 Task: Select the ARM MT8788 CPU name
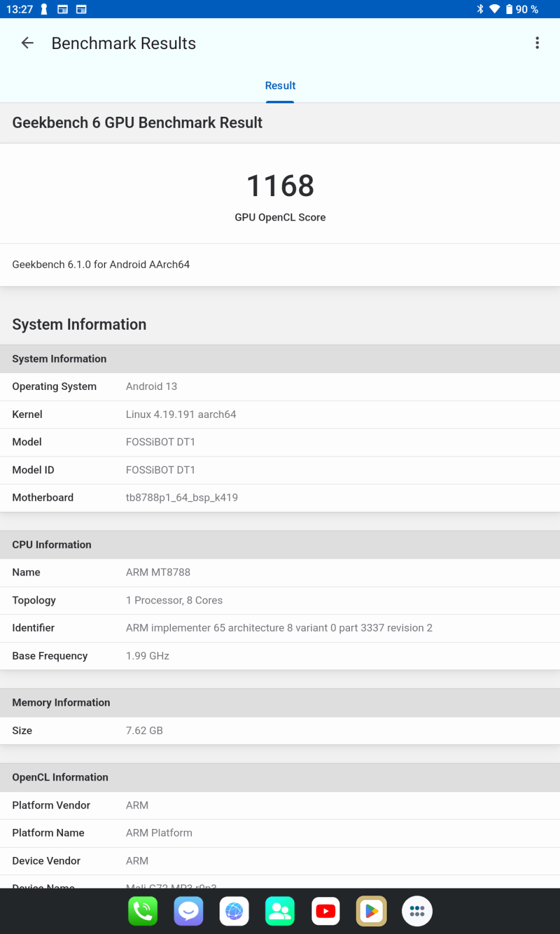(158, 572)
